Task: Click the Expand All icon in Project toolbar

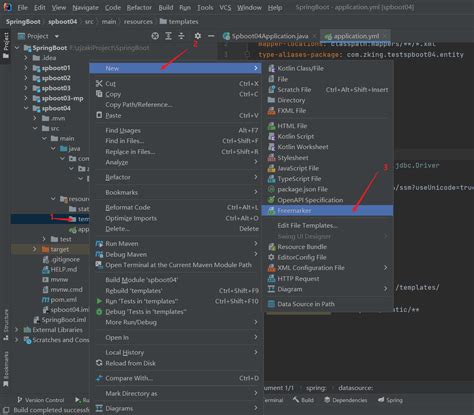Action: tap(168, 36)
